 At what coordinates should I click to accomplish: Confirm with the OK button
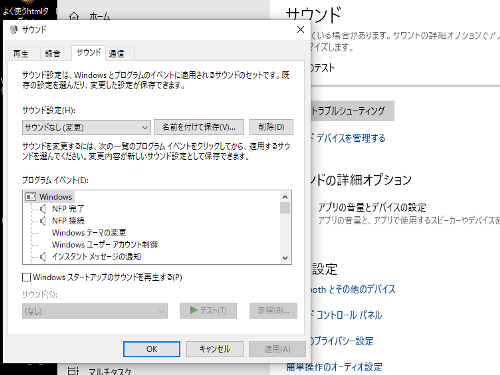[x=152, y=349]
